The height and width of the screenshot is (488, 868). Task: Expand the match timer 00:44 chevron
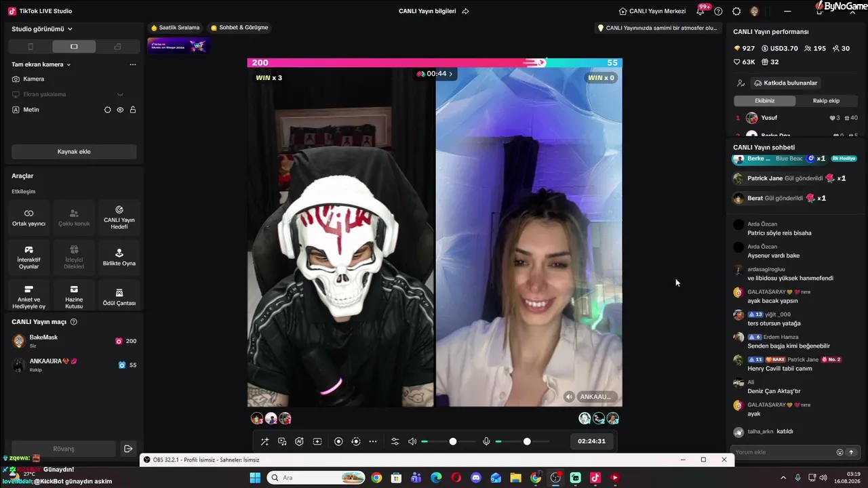450,74
